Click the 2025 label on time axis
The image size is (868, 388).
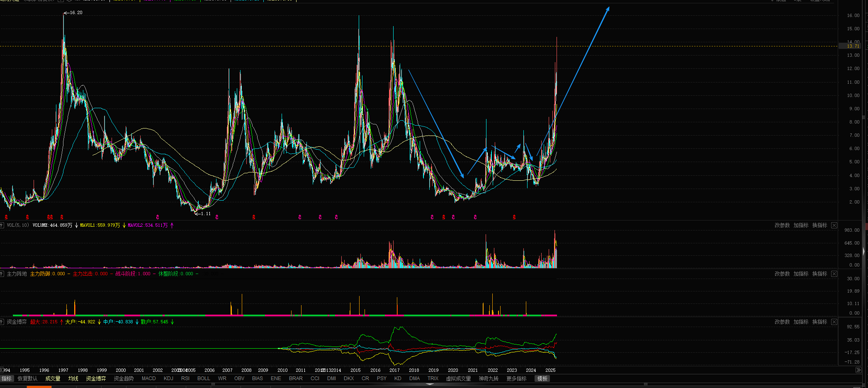click(x=550, y=370)
